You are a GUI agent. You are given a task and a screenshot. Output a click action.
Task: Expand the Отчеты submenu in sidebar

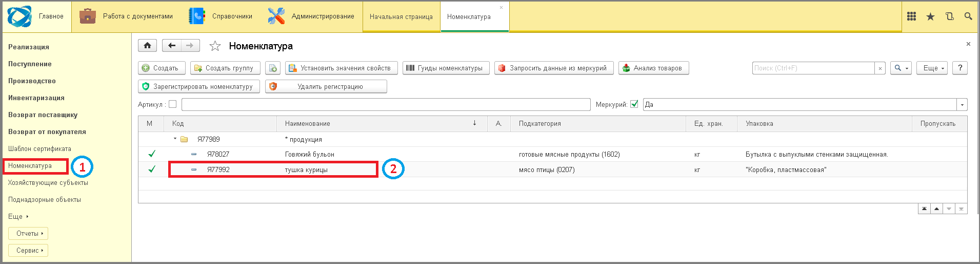[28, 233]
